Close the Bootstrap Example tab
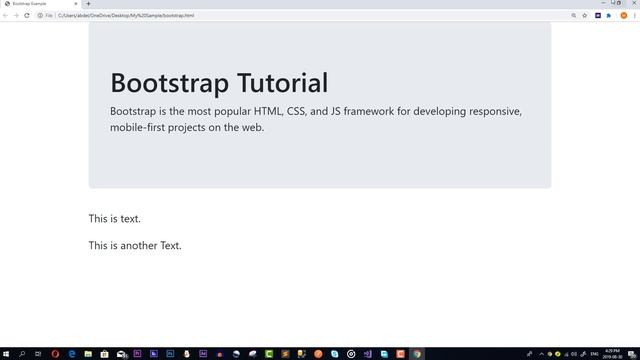 [x=76, y=4]
